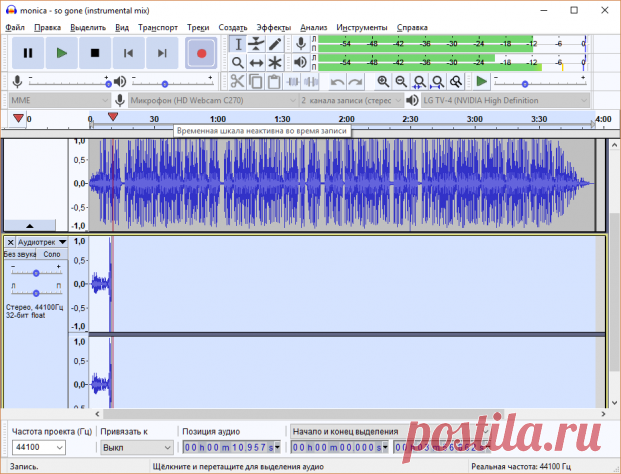The height and width of the screenshot is (474, 621).
Task: Open the Справка menu
Action: point(412,27)
